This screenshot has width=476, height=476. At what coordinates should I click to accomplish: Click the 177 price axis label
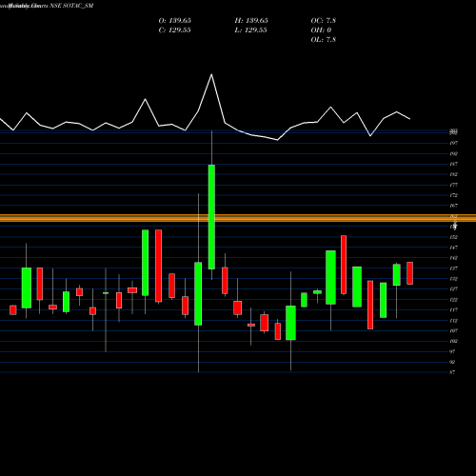point(454,185)
